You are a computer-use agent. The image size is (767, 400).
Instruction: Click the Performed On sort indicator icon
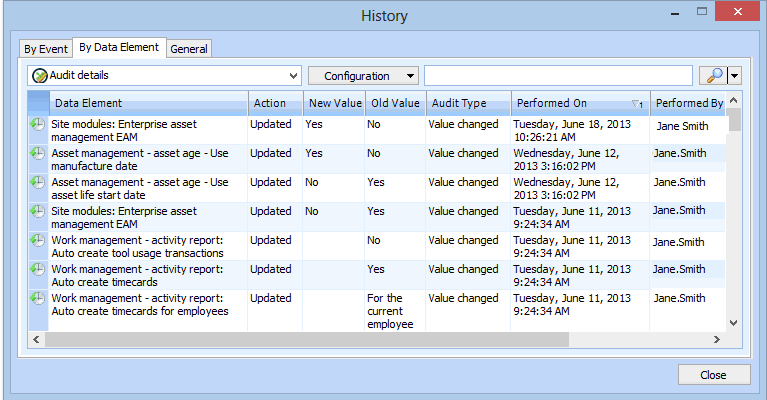(637, 103)
